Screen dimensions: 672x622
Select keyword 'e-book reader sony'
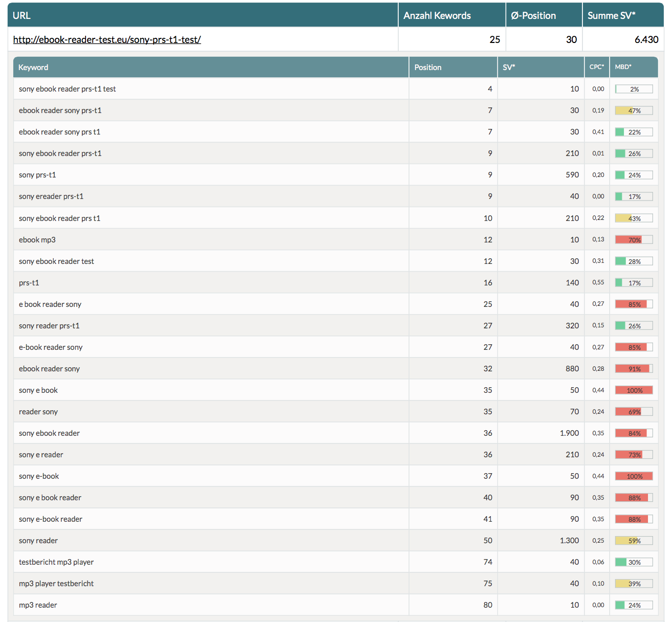(51, 347)
